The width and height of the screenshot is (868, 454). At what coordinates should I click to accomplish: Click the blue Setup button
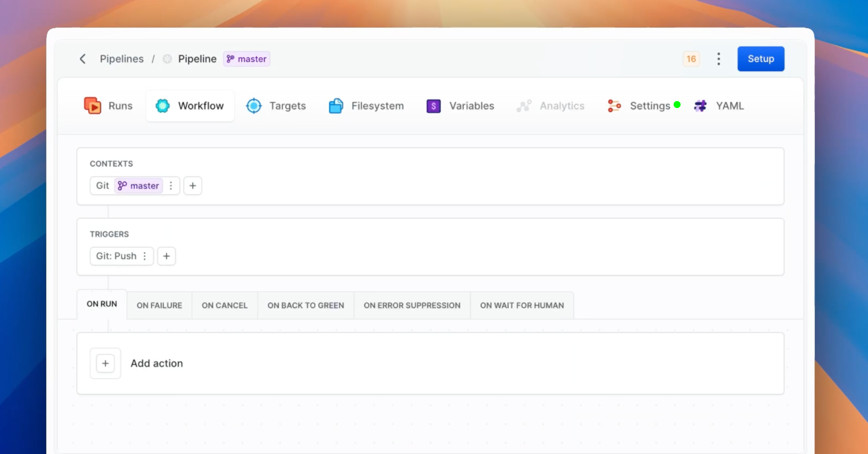761,59
